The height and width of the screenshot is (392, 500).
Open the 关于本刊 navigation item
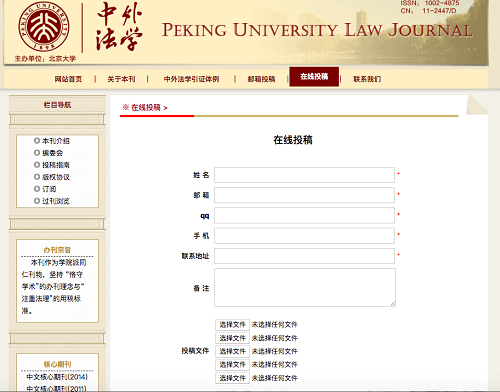(121, 79)
